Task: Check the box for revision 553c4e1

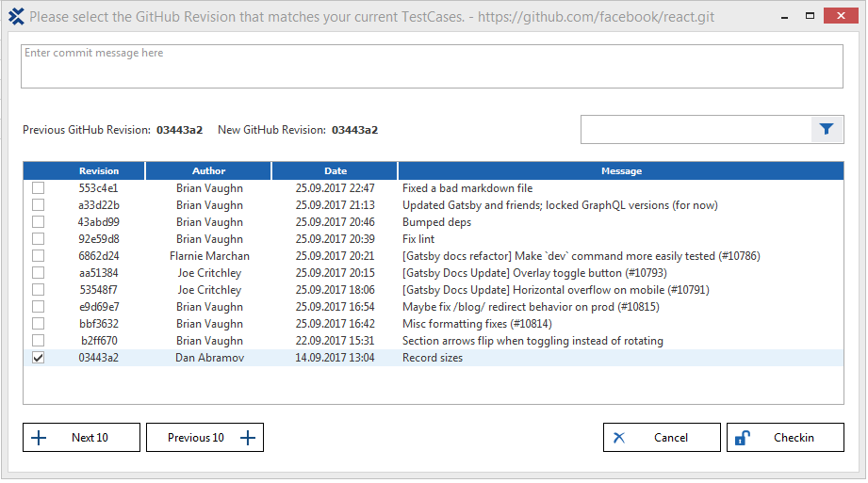Action: tap(39, 188)
